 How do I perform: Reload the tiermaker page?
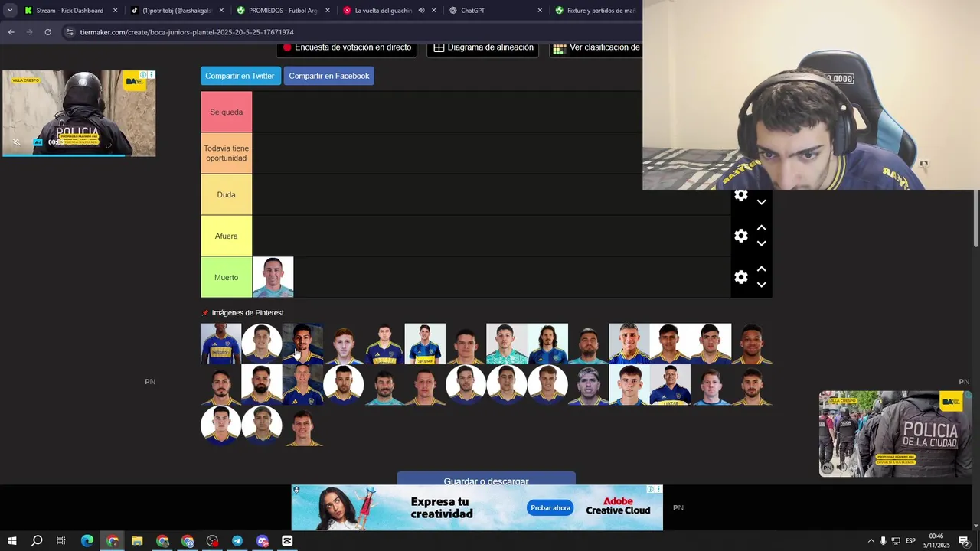47,32
